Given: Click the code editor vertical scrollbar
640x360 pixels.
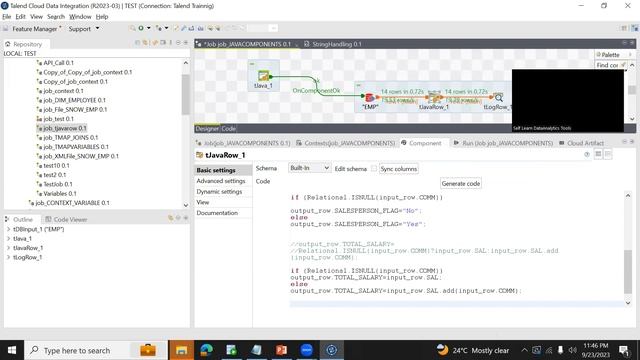Looking at the screenshot, I should click(628, 272).
